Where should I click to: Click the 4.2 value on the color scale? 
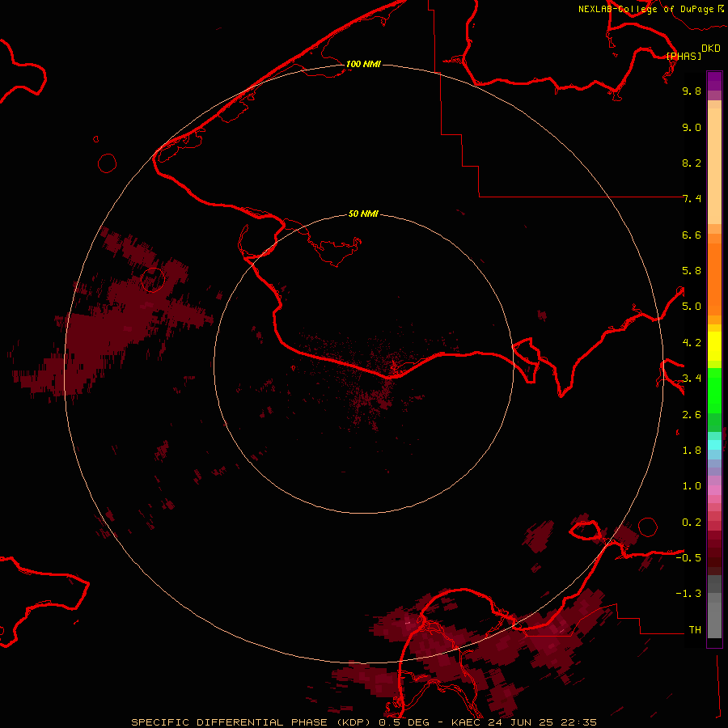click(x=692, y=343)
